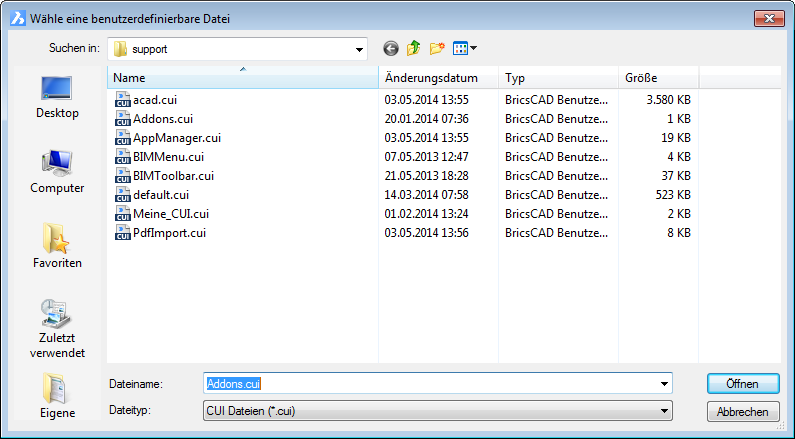Open the view menu icon
The image size is (795, 439).
pos(465,48)
